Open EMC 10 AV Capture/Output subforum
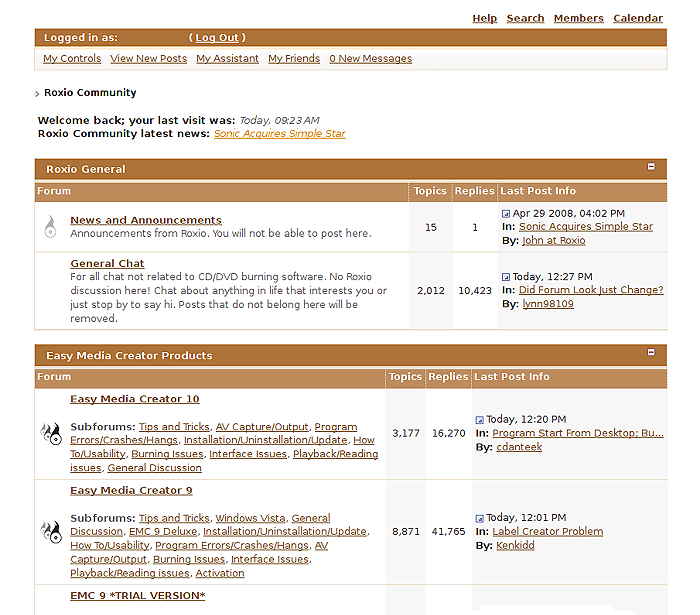700x615 pixels. tap(262, 427)
